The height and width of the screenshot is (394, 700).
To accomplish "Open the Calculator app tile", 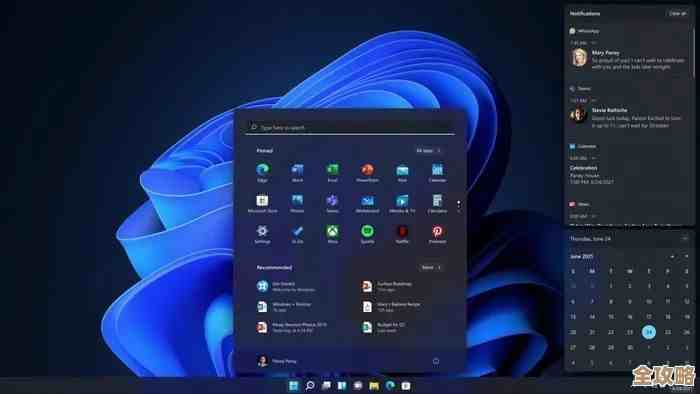I will (x=438, y=203).
